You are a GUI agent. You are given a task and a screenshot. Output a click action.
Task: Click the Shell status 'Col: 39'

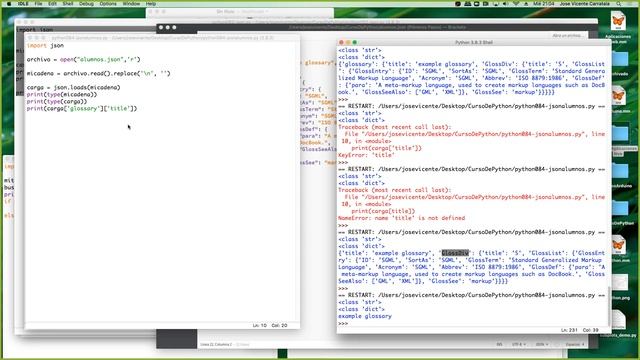pyautogui.click(x=590, y=330)
